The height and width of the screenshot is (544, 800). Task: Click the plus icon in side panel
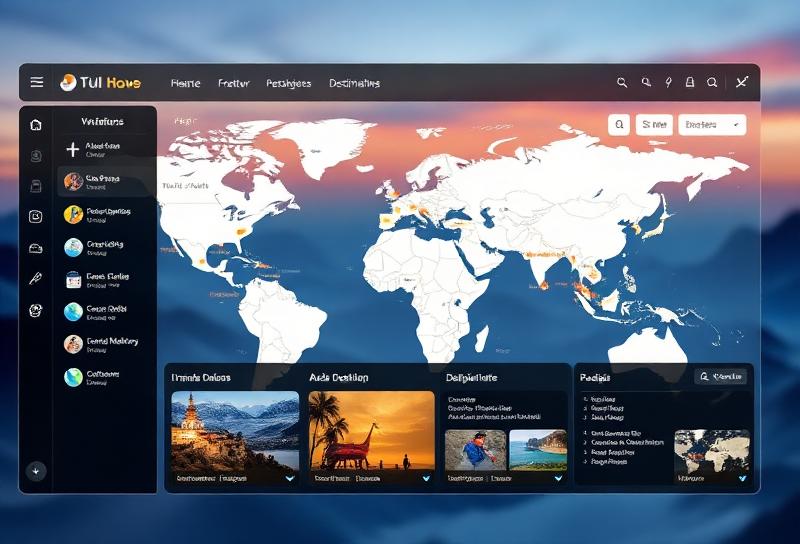pos(72,149)
